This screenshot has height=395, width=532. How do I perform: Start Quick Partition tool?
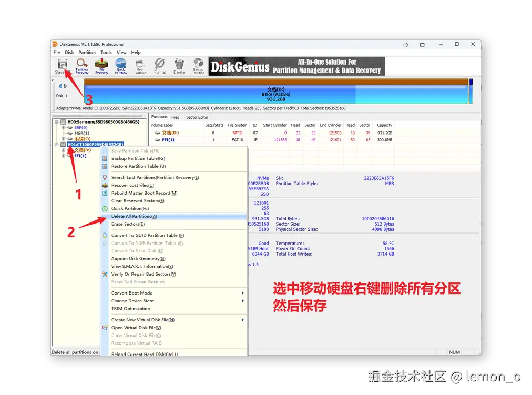coord(121,66)
